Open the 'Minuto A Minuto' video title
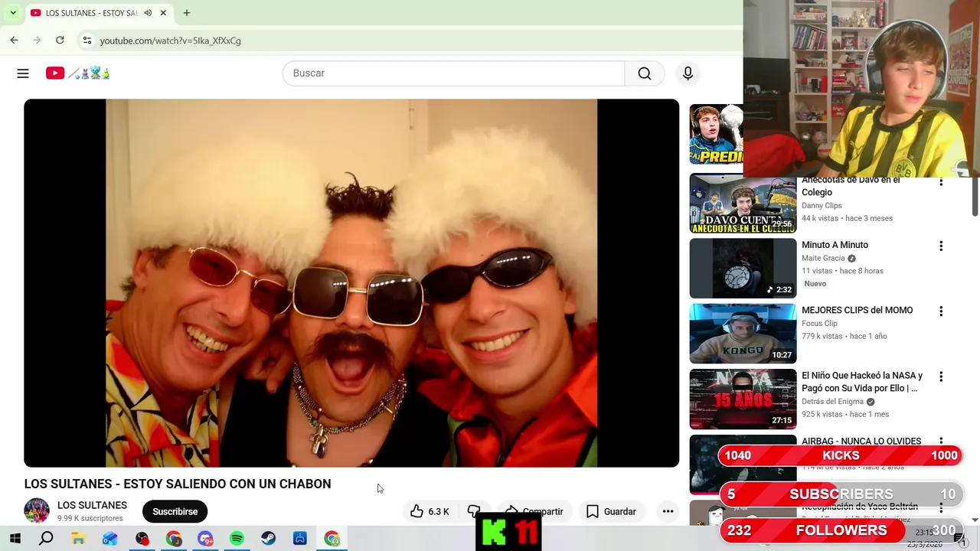Viewport: 980px width, 551px height. pos(835,245)
